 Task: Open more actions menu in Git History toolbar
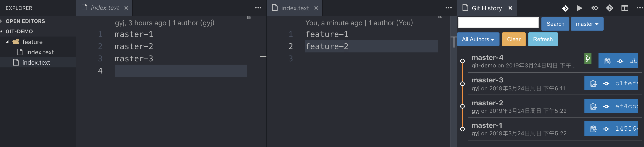coord(640,8)
